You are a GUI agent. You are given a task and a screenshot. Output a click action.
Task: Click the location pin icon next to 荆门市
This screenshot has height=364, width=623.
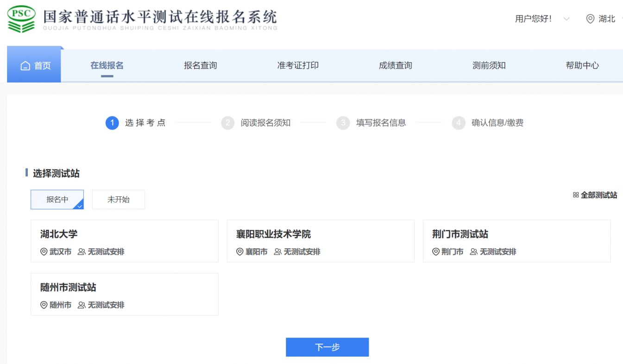[x=436, y=252]
